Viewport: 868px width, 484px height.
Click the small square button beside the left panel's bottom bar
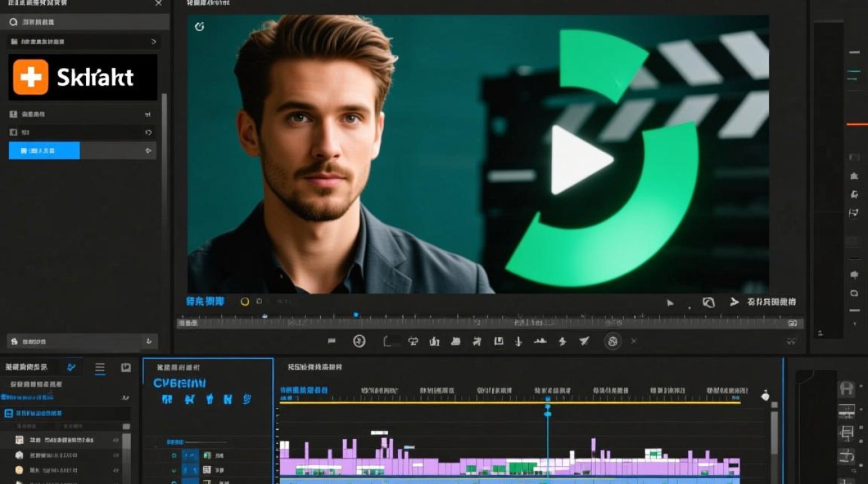pos(149,341)
